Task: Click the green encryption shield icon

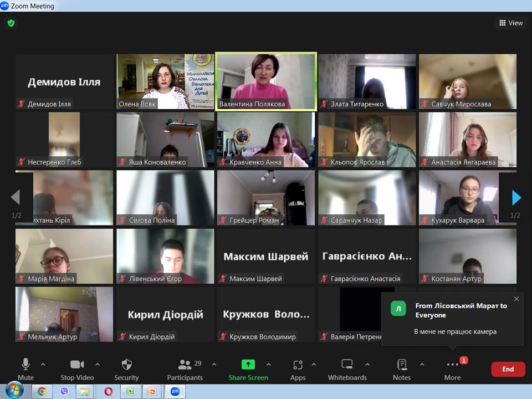Action: (11, 23)
